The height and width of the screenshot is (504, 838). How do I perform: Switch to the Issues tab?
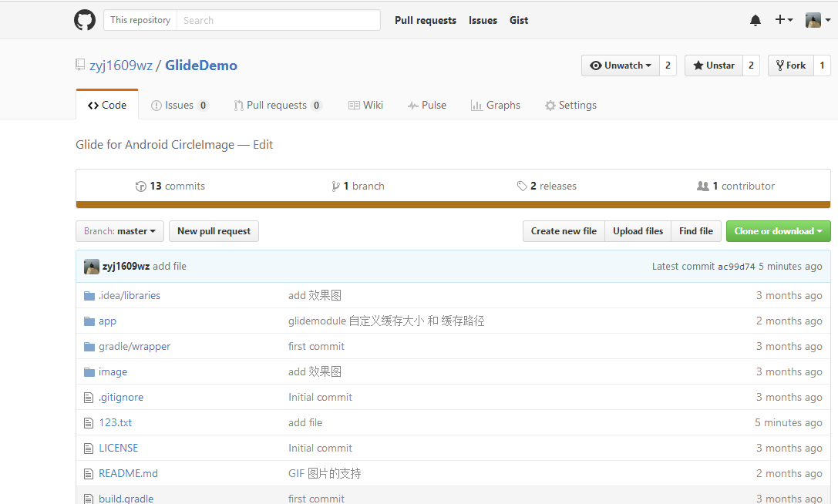click(179, 106)
